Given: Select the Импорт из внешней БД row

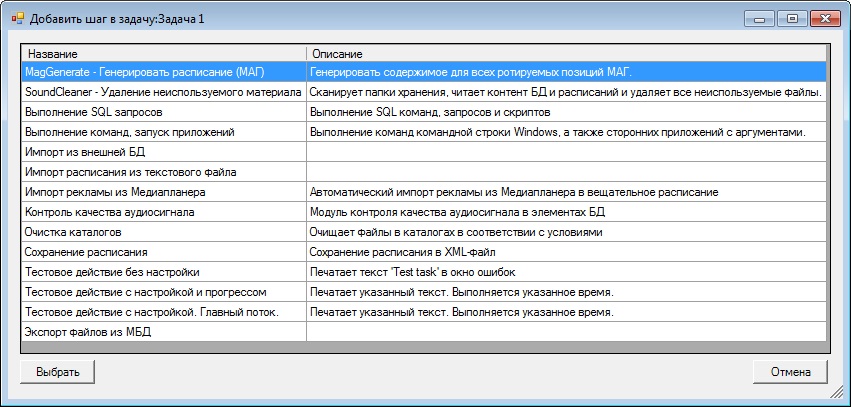Looking at the screenshot, I should [x=424, y=152].
